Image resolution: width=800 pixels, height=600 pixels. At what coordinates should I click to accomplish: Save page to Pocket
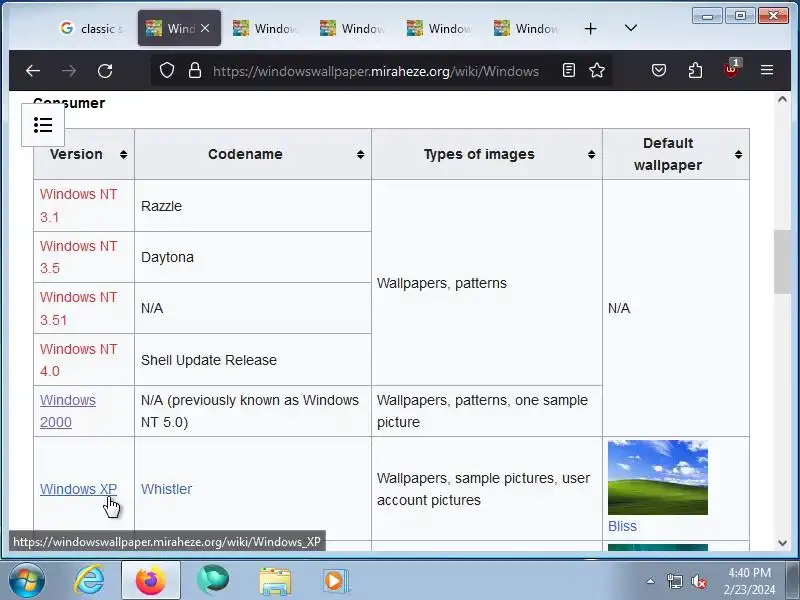(659, 70)
